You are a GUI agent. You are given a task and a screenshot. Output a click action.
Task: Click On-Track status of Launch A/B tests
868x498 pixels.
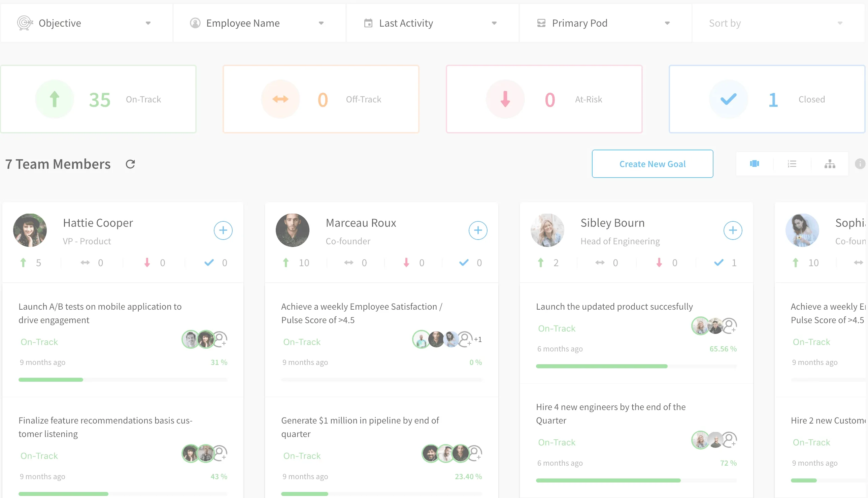click(39, 342)
